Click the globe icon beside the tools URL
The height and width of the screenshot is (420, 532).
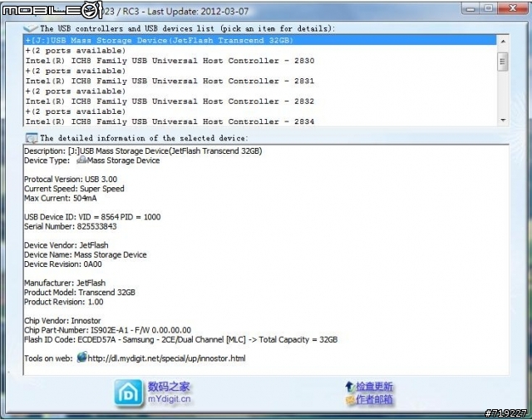[81, 357]
